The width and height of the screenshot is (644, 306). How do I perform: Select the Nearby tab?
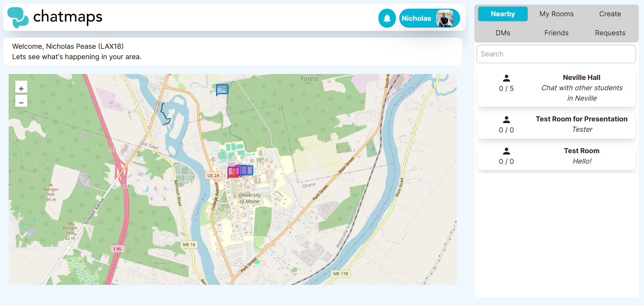(x=503, y=14)
